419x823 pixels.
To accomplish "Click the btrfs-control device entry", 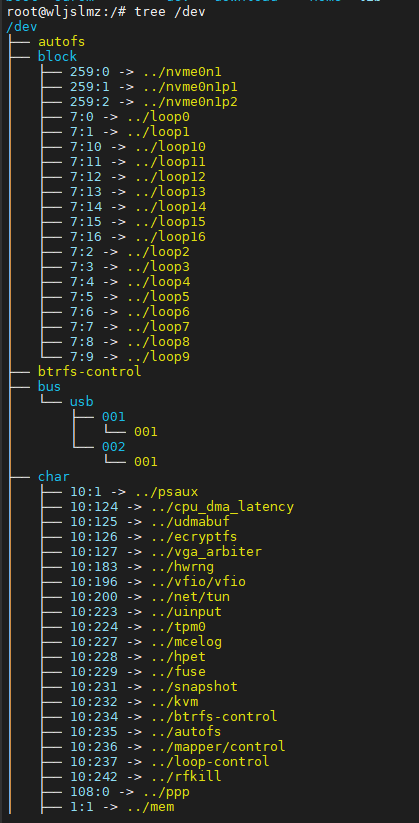I will [x=89, y=372].
